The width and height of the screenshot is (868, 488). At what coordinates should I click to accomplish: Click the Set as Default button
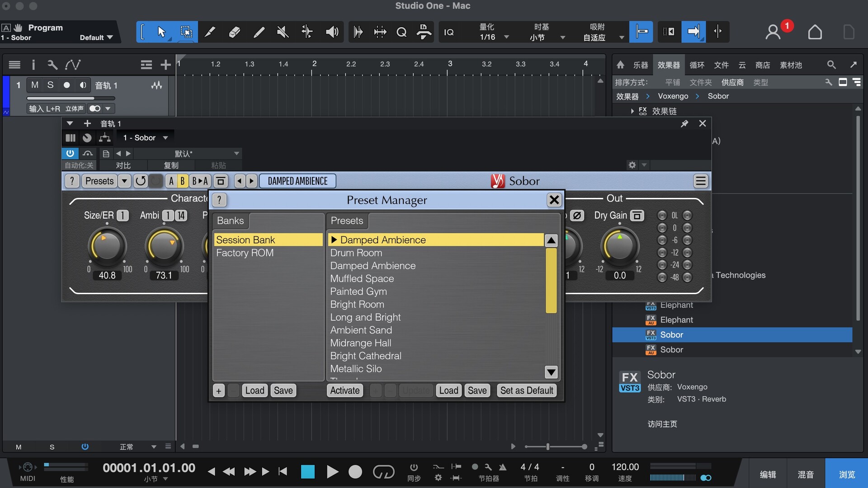(x=526, y=390)
